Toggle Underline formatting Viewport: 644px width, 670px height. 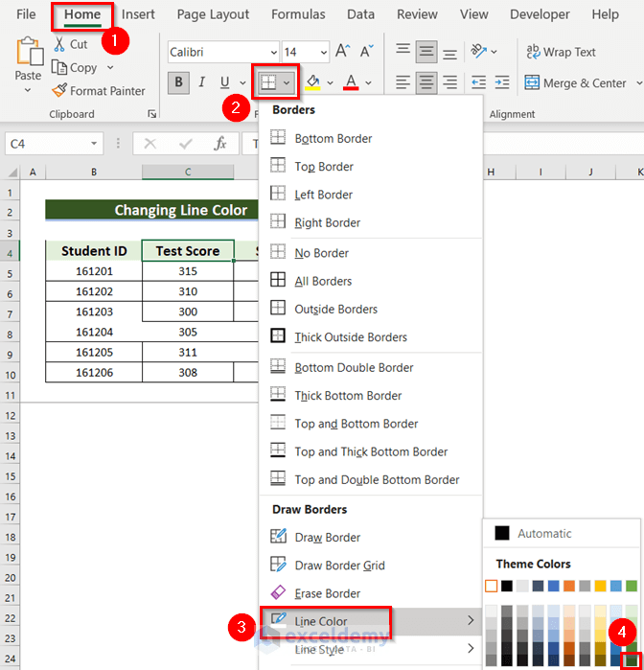(224, 82)
